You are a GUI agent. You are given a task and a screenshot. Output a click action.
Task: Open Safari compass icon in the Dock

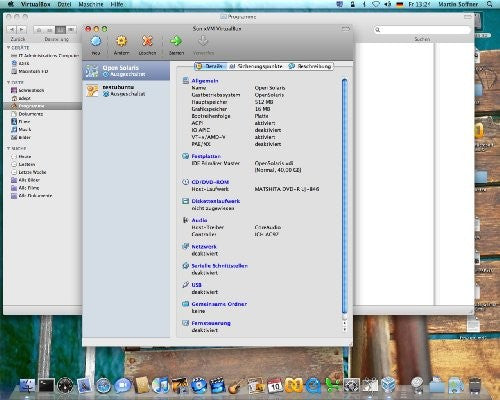point(104,385)
